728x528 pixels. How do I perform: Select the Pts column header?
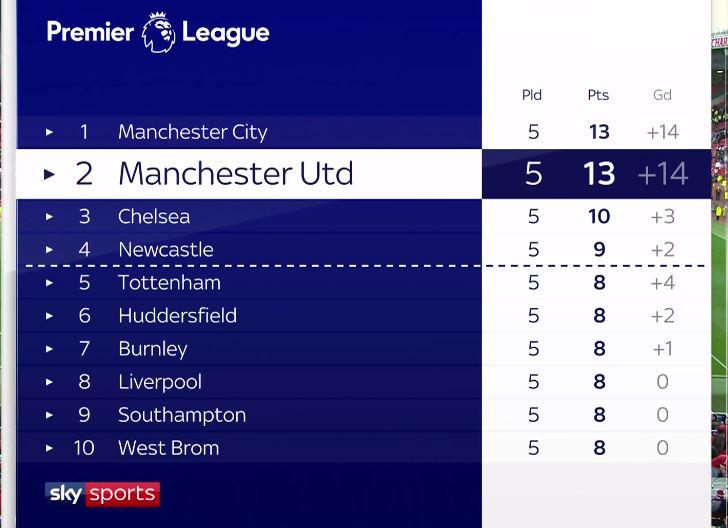coord(598,95)
